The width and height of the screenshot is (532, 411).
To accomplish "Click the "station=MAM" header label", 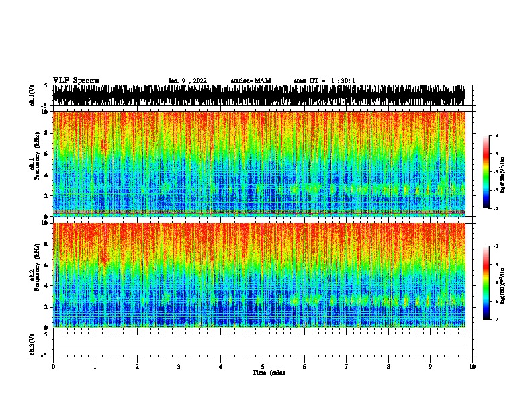I will click(x=251, y=81).
